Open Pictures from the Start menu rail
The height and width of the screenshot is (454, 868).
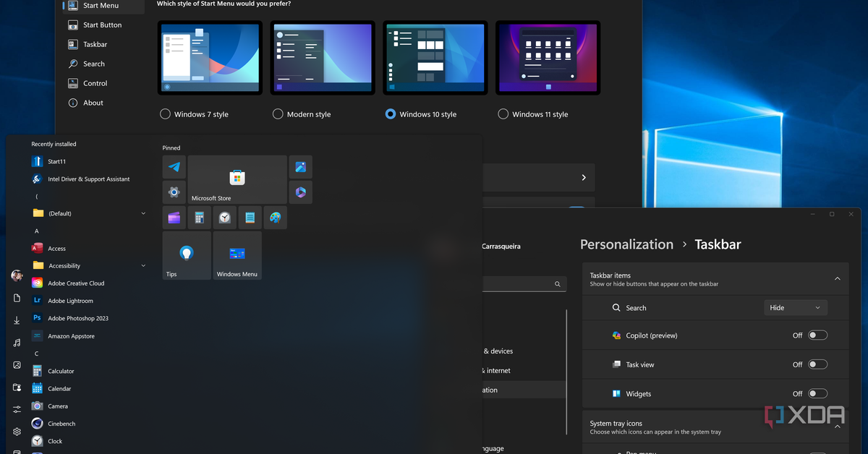point(17,365)
